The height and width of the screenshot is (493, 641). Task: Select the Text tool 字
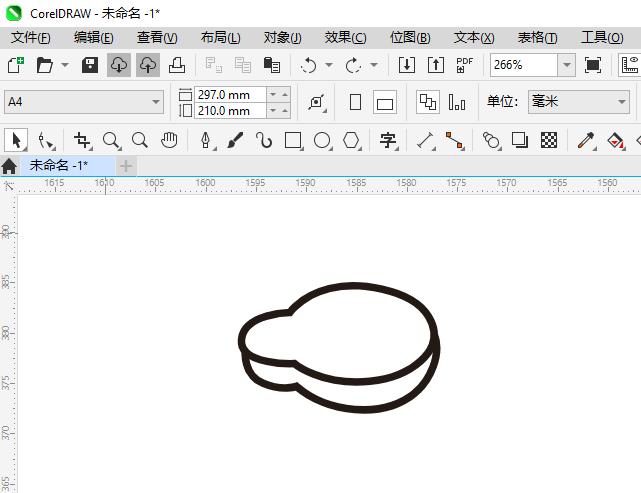click(388, 141)
